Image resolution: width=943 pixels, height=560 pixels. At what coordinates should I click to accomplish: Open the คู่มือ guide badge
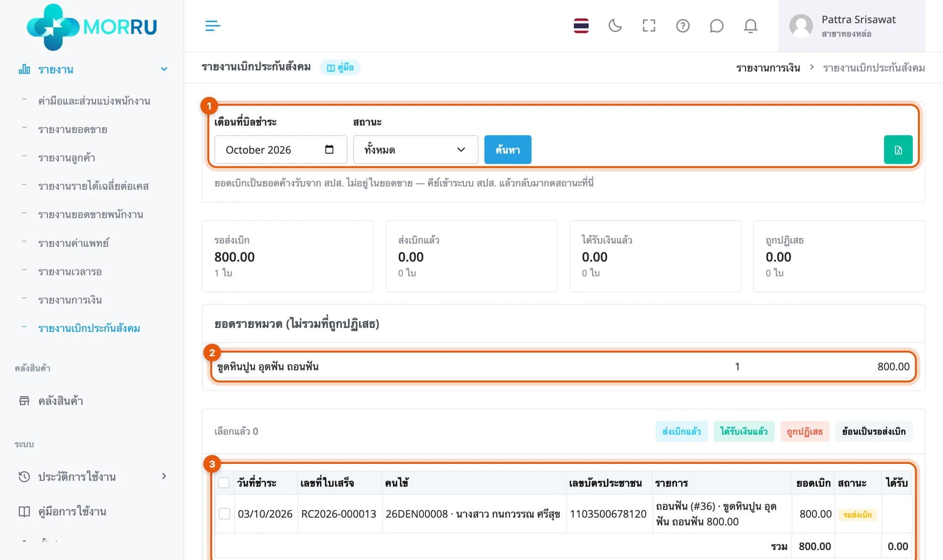tap(340, 67)
